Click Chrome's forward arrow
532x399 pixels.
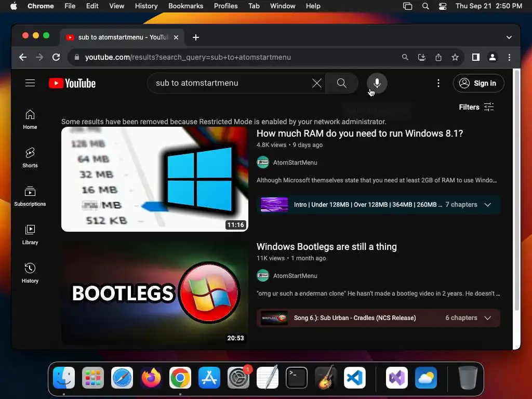pyautogui.click(x=39, y=57)
